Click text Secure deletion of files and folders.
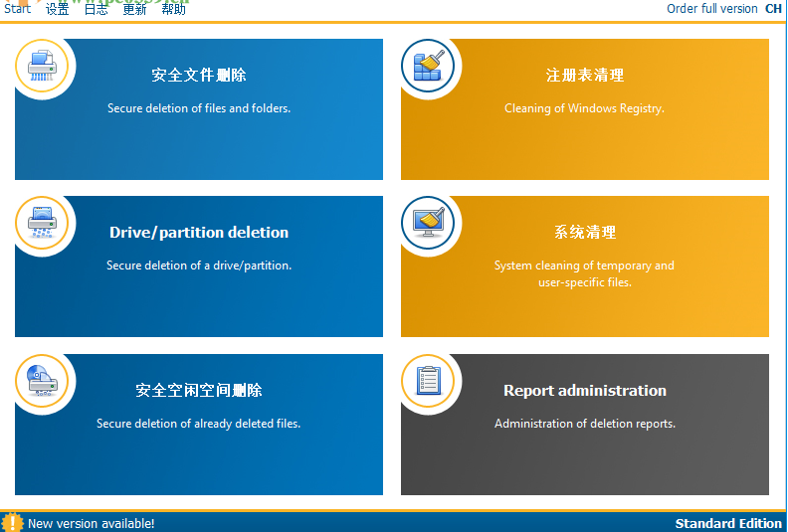Screen dimensions: 788x532 [x=199, y=108]
